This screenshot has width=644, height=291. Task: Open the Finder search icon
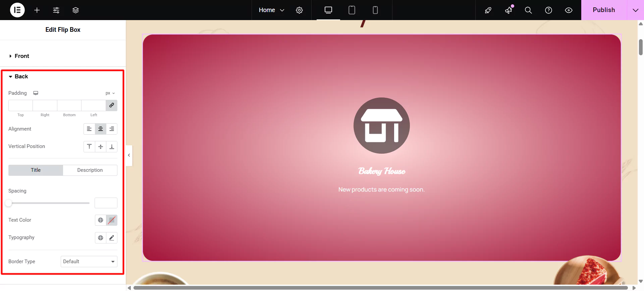pos(528,10)
